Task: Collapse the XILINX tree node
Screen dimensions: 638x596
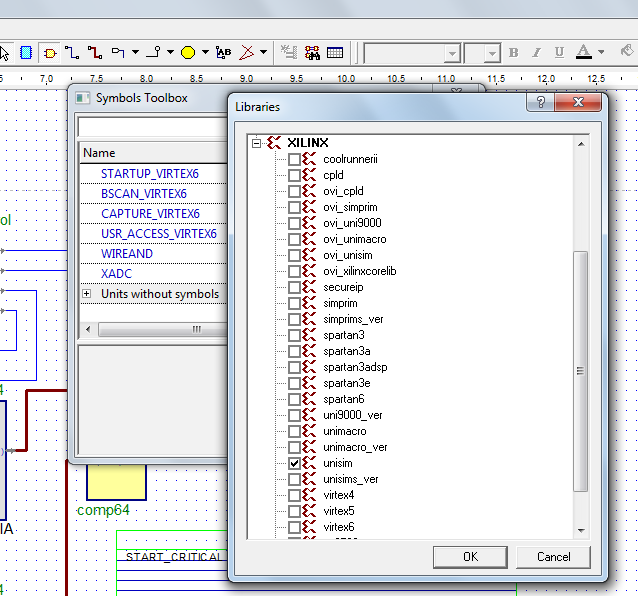Action: (x=256, y=143)
